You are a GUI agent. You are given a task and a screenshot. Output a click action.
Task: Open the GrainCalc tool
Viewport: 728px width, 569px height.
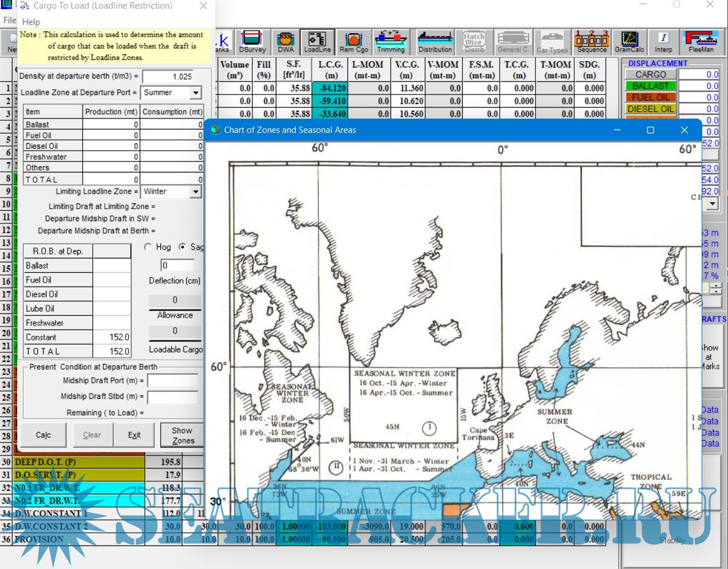pos(629,42)
